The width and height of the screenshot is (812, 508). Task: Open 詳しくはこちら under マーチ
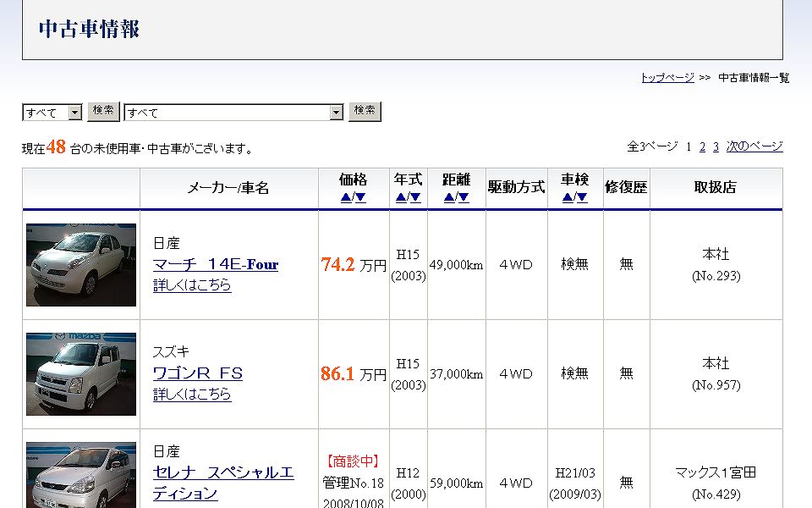click(x=192, y=285)
